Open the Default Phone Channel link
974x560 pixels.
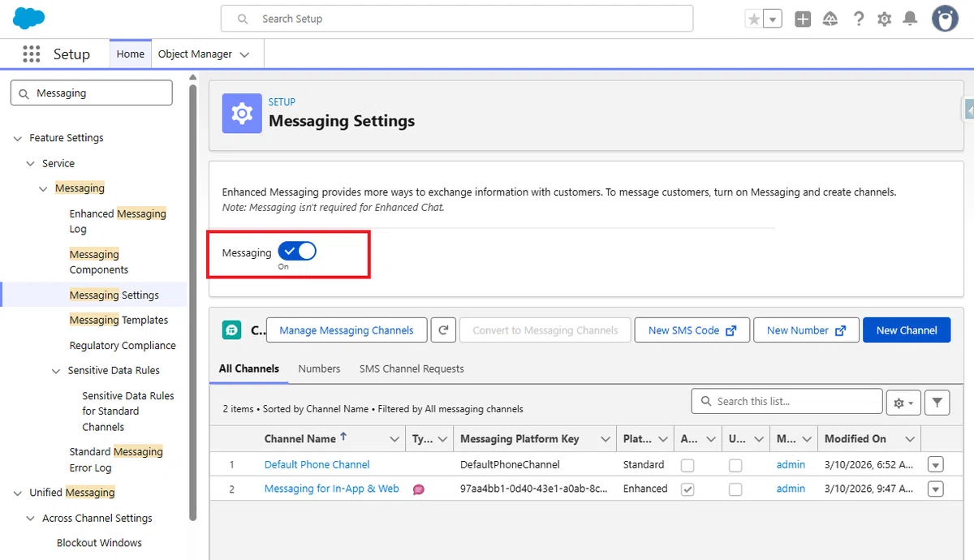pos(317,465)
